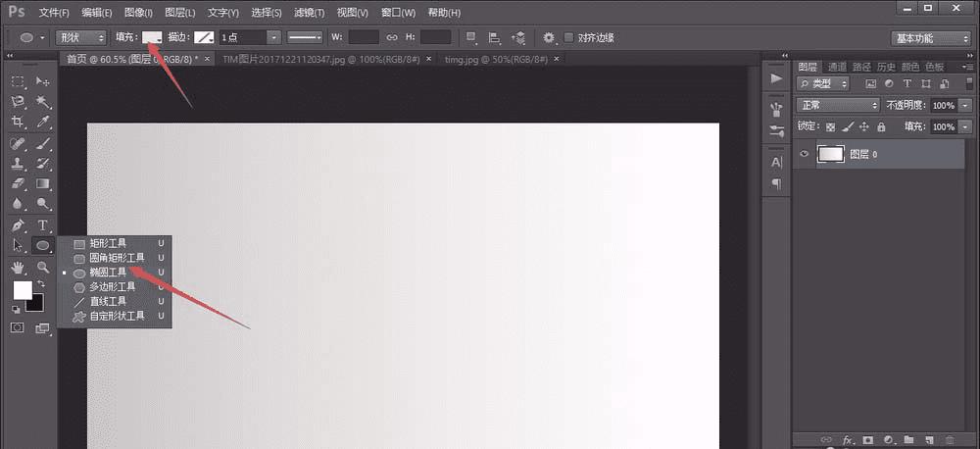Reset default foreground and background colors
980x449 pixels.
(16, 309)
